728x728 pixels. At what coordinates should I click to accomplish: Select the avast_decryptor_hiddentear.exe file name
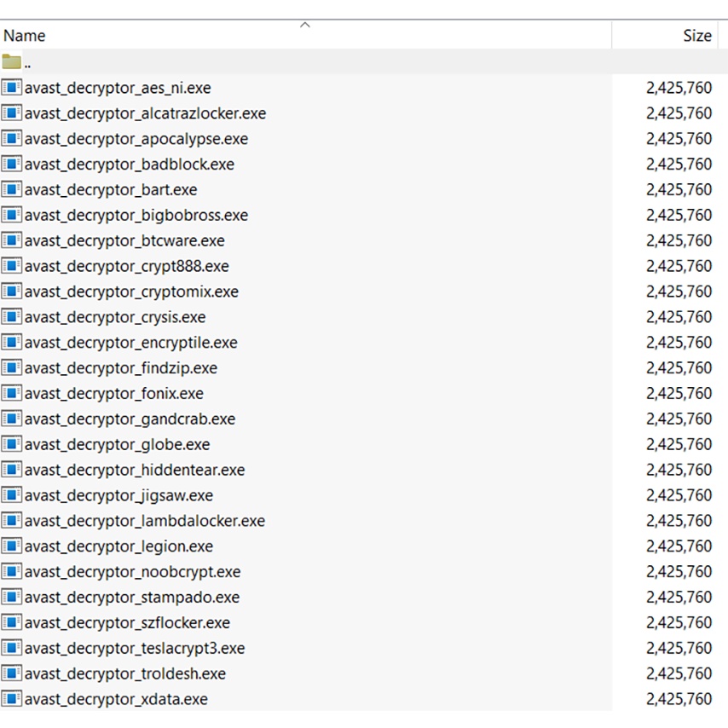point(135,470)
